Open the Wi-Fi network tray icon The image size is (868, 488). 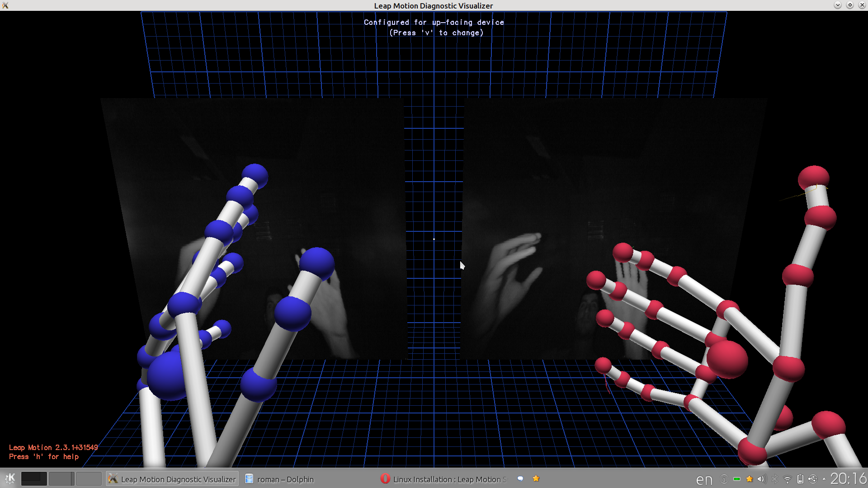[x=788, y=479]
